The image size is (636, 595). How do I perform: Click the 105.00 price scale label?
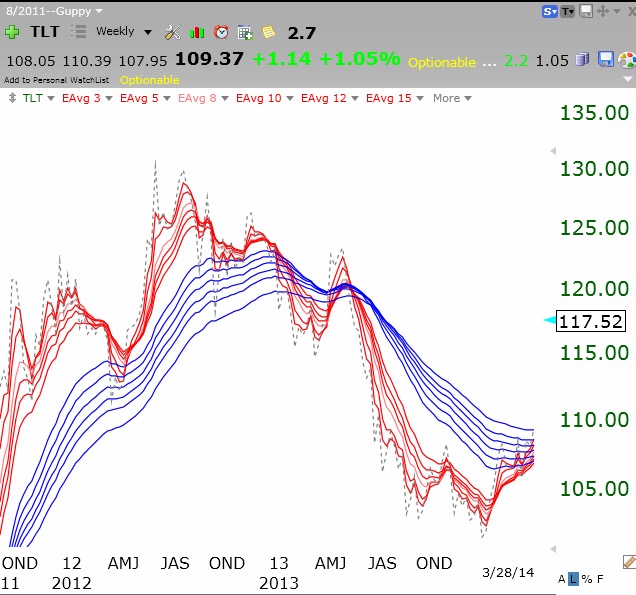coord(594,488)
